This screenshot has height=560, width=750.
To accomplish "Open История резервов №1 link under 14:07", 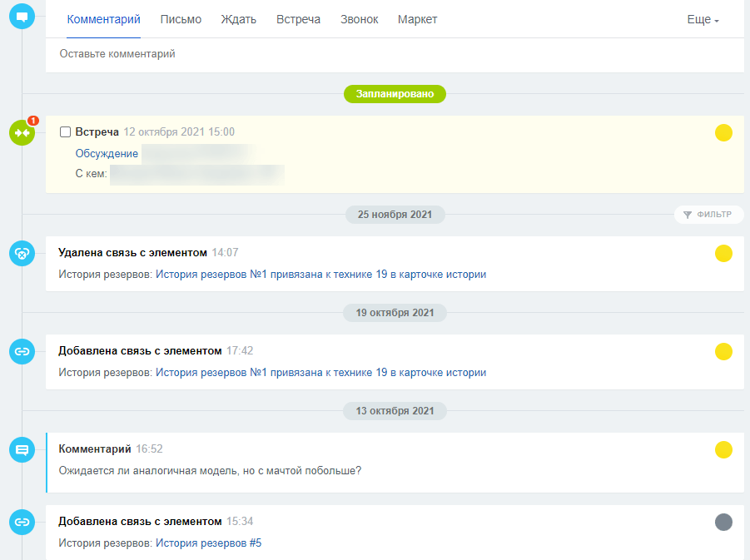I will tap(320, 275).
